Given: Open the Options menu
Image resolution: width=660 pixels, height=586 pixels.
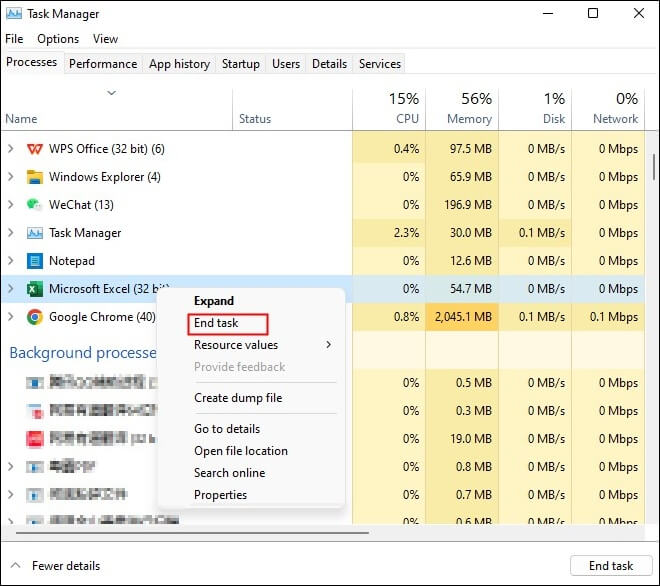Looking at the screenshot, I should point(58,39).
